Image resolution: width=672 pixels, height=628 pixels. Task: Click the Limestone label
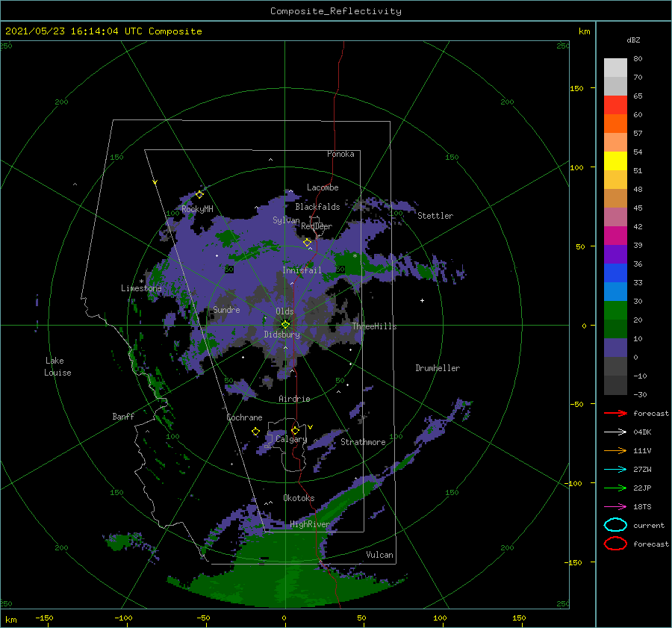[x=141, y=288]
